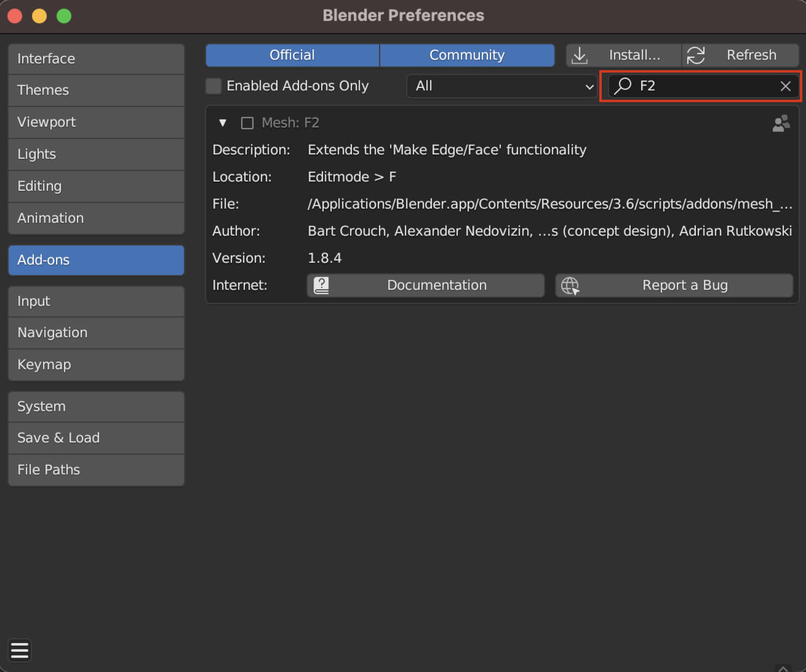Enable the Mesh: F2 add-on checkbox
The height and width of the screenshot is (672, 806).
[x=247, y=123]
